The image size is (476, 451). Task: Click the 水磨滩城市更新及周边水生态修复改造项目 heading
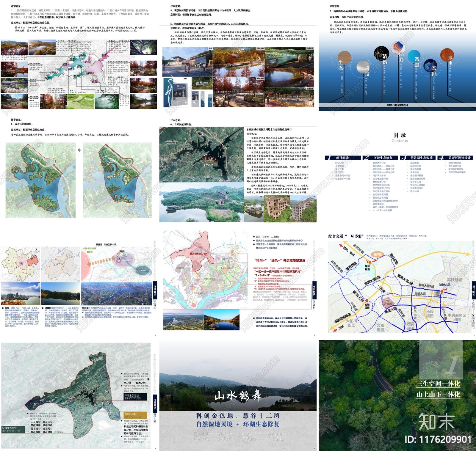pyautogui.click(x=269, y=130)
